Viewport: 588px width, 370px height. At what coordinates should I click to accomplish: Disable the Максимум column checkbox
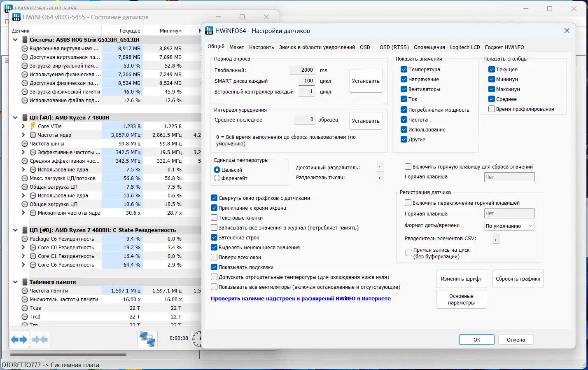pyautogui.click(x=492, y=89)
